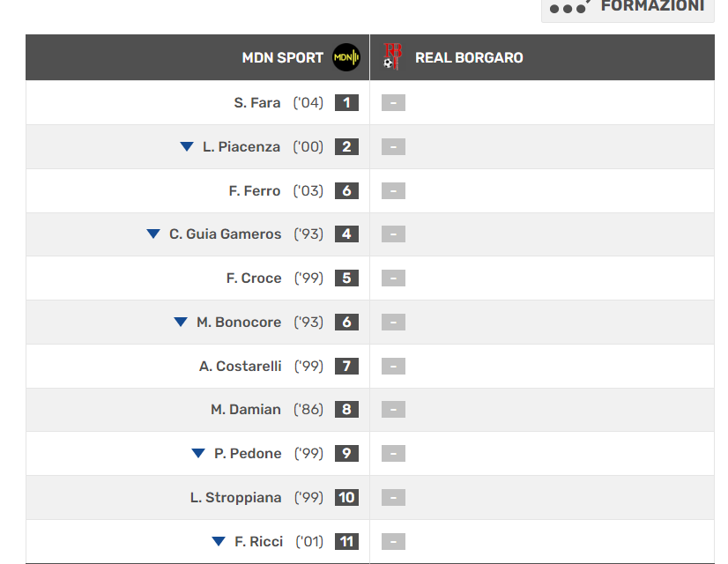Click player name L. Stroppiana
The height and width of the screenshot is (564, 728).
pyautogui.click(x=235, y=498)
